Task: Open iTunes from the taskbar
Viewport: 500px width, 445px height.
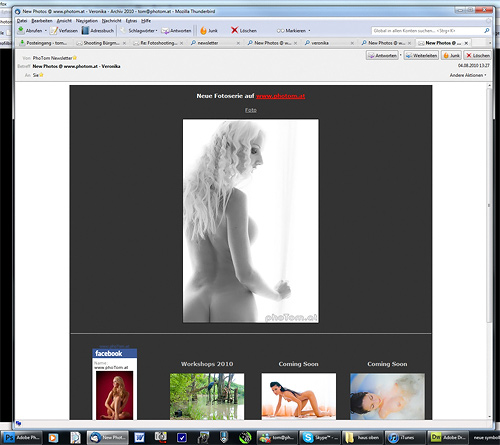Action: 405,437
